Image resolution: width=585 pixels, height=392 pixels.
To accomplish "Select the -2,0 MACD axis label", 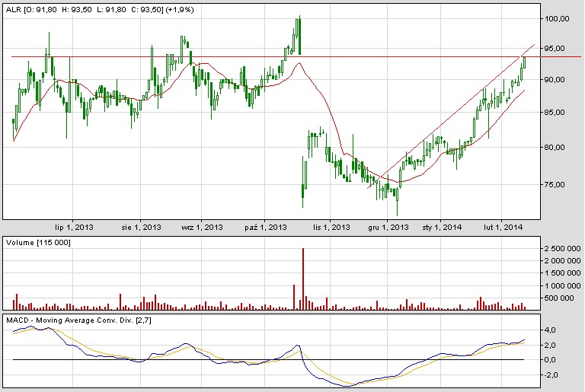I will [549, 374].
